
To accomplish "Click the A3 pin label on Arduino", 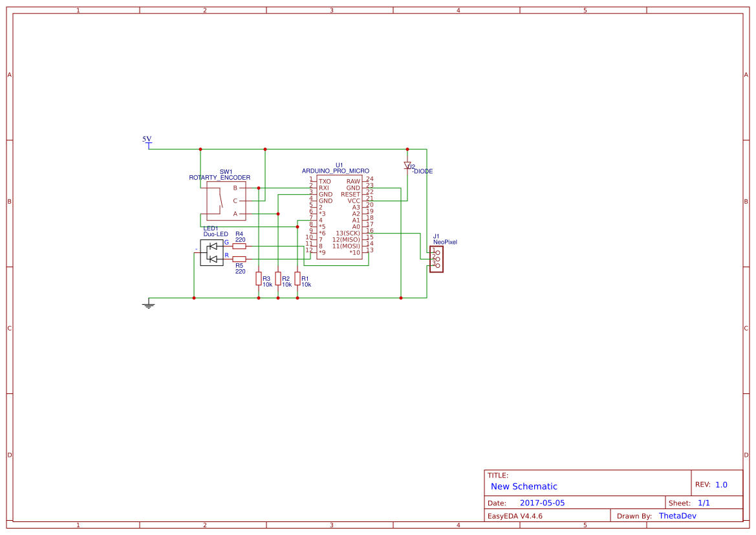I will [x=356, y=208].
